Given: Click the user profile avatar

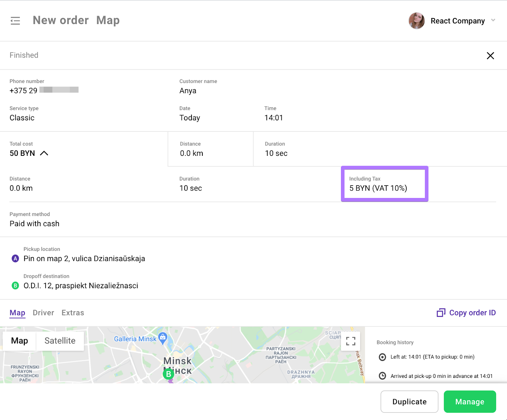Looking at the screenshot, I should click(416, 21).
